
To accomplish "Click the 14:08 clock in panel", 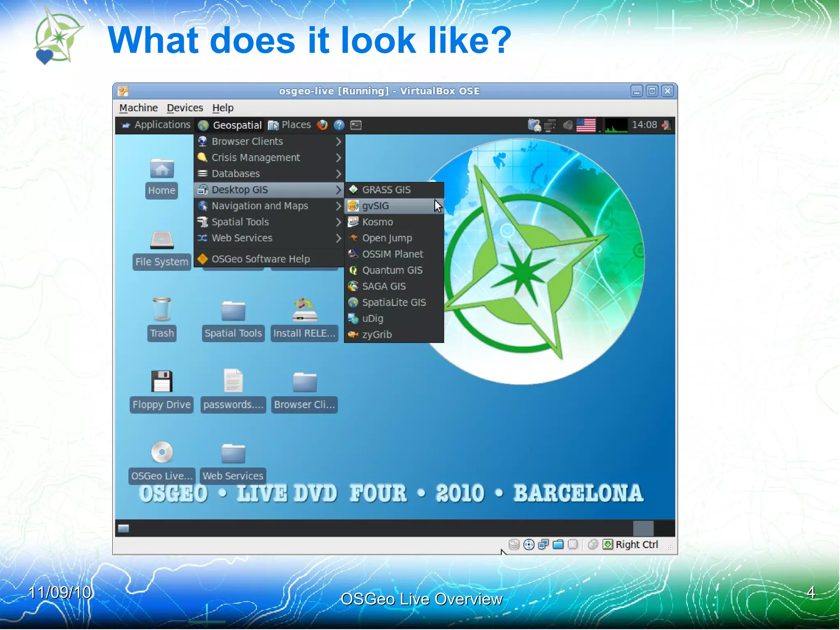I will (x=644, y=125).
